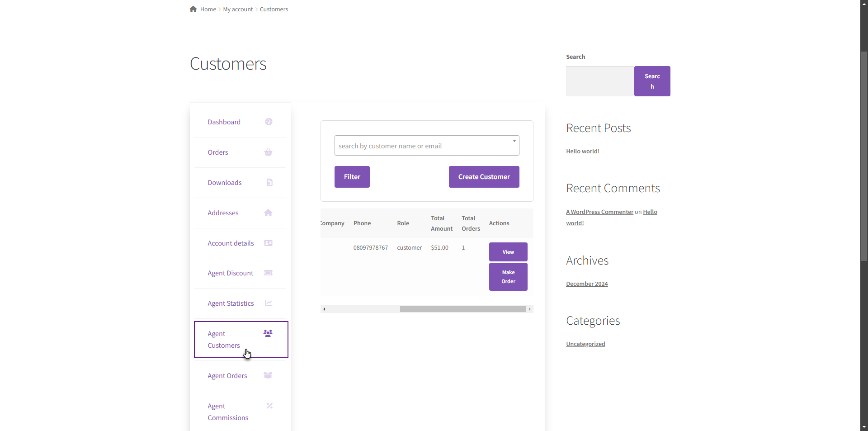The image size is (868, 431).
Task: Click the Agent Commissions percent icon
Action: pos(269,406)
